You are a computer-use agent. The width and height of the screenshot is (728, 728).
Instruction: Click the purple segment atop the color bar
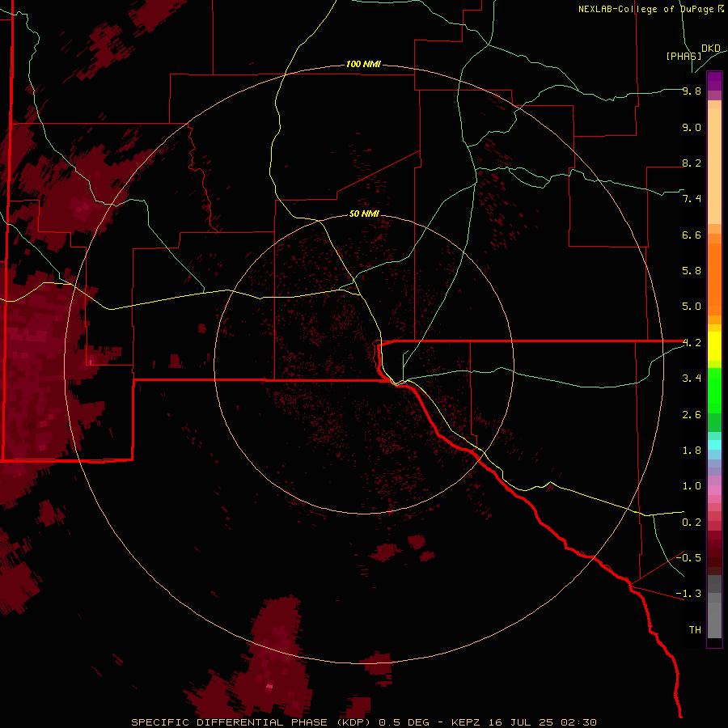click(714, 81)
